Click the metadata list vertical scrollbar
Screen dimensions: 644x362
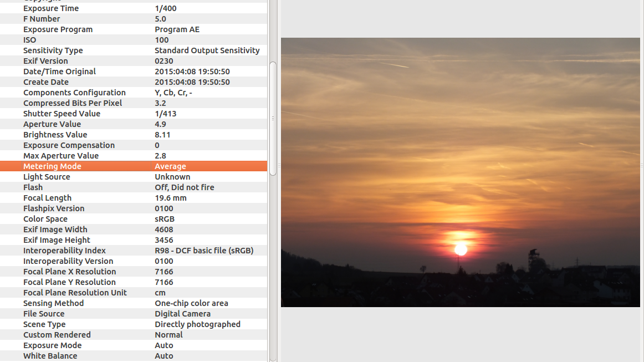coord(273,118)
